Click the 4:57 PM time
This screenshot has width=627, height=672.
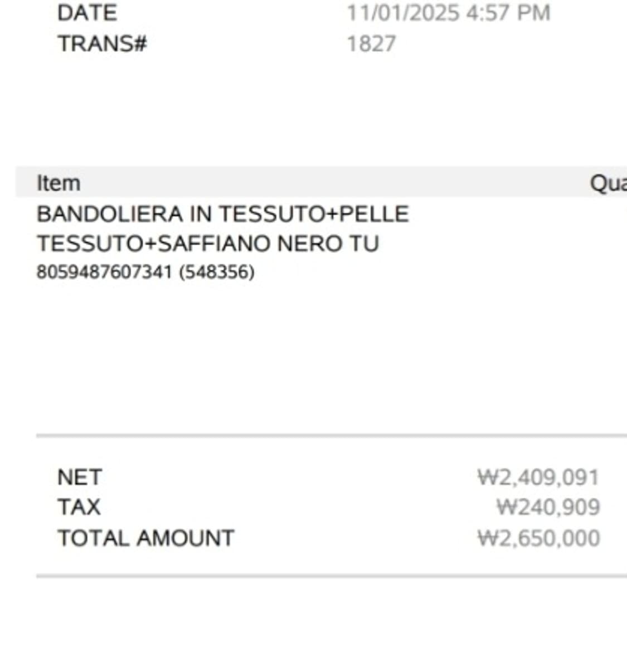pos(508,13)
